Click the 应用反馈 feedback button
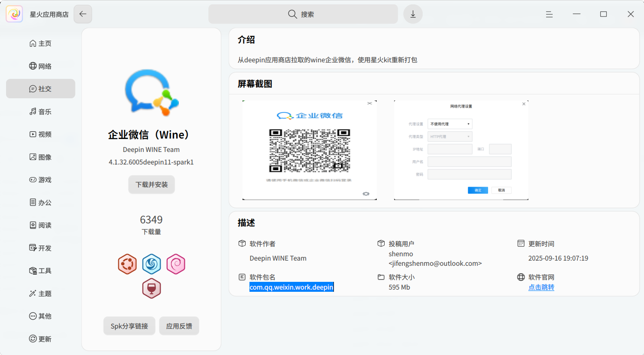Viewport: 644px width, 355px height. pyautogui.click(x=179, y=326)
